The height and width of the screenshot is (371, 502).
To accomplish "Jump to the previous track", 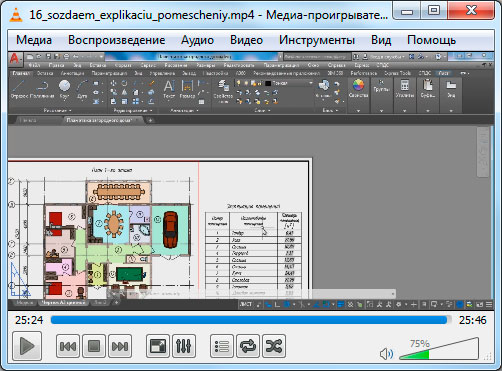I will coord(68,346).
